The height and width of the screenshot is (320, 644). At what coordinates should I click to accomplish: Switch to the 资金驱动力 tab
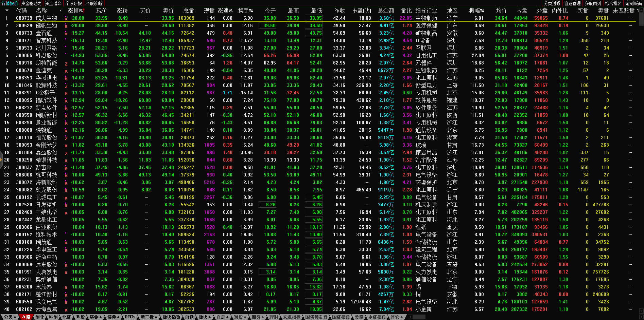31,3
